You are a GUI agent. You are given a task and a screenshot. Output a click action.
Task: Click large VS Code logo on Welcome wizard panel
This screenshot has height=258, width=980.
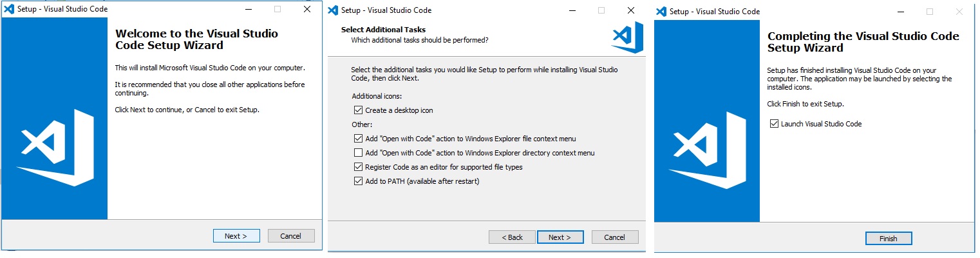pos(56,148)
